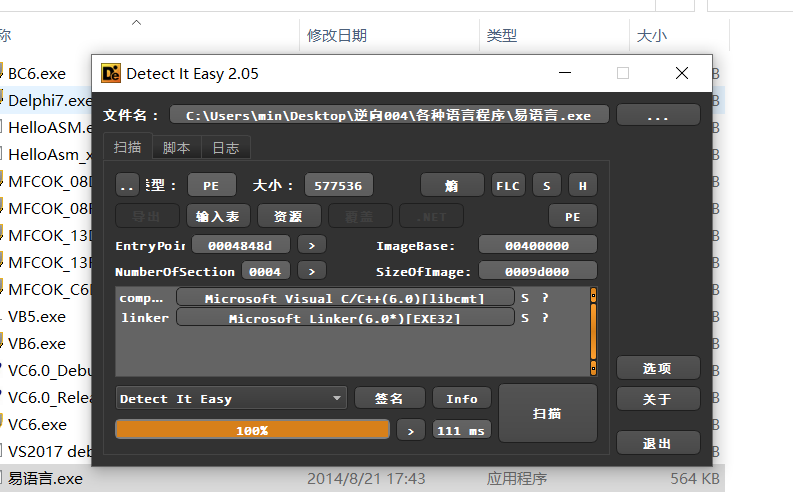Close the Detect It Easy window
This screenshot has height=504, width=793.
[x=682, y=73]
